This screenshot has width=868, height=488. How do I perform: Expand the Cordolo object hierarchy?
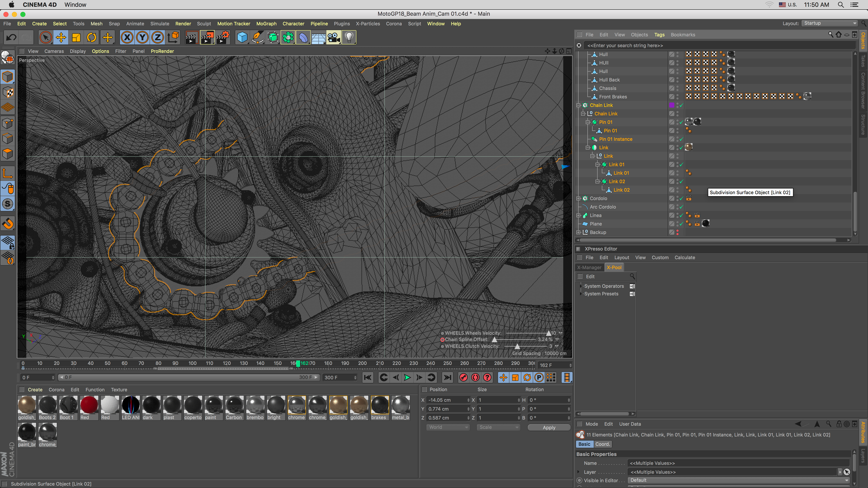tap(579, 198)
